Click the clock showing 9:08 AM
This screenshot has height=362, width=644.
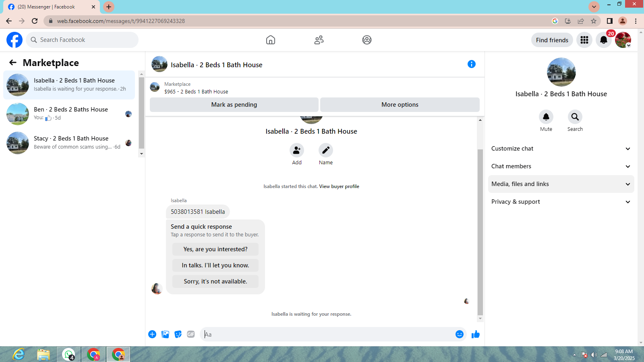click(624, 352)
